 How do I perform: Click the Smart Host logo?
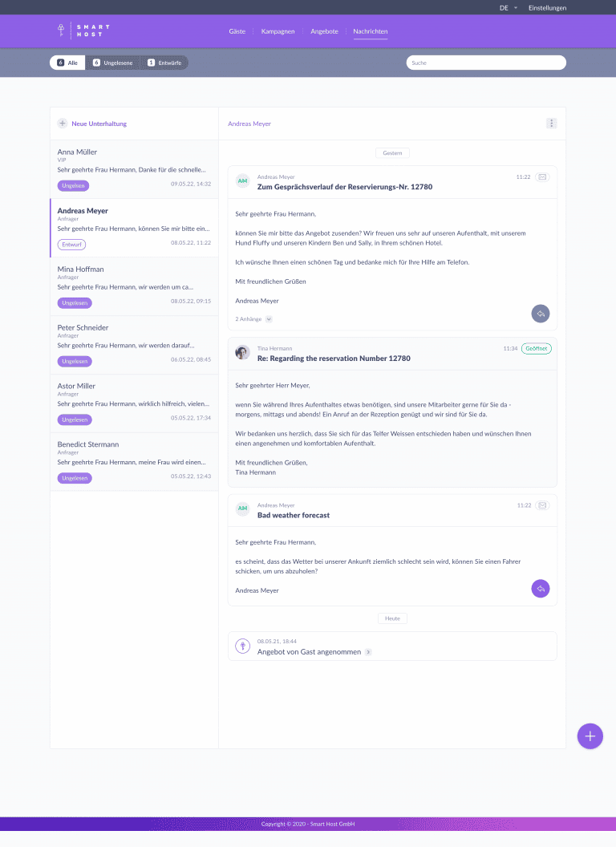pos(83,31)
